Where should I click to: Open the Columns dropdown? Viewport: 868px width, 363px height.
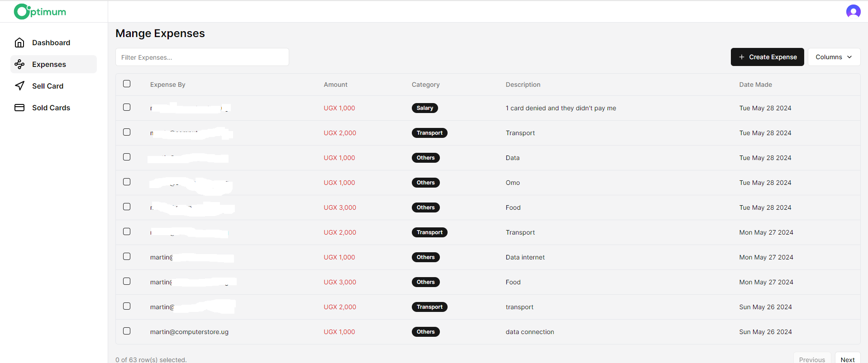pos(834,57)
